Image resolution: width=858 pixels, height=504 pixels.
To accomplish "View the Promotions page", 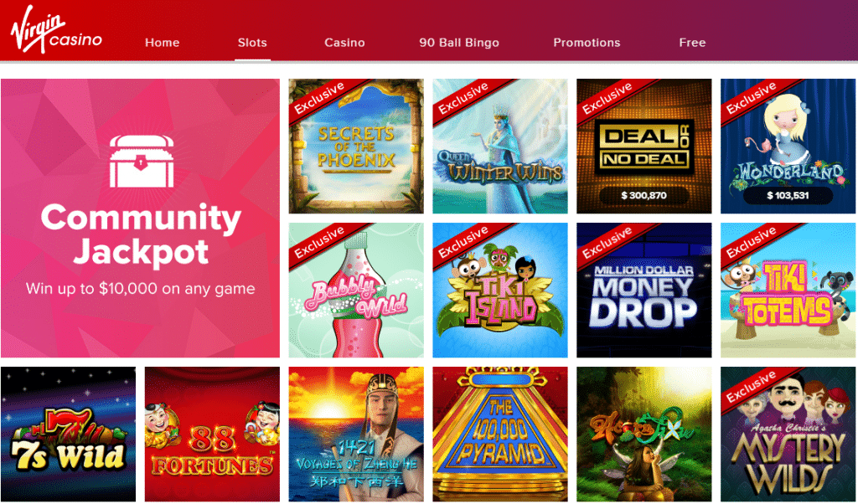I will click(x=587, y=43).
